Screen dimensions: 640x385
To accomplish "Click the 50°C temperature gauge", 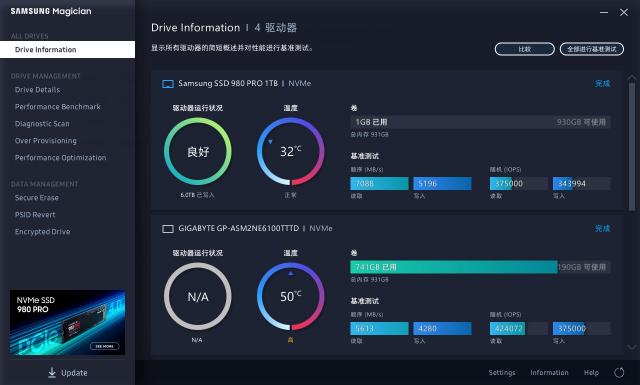I will click(x=291, y=296).
